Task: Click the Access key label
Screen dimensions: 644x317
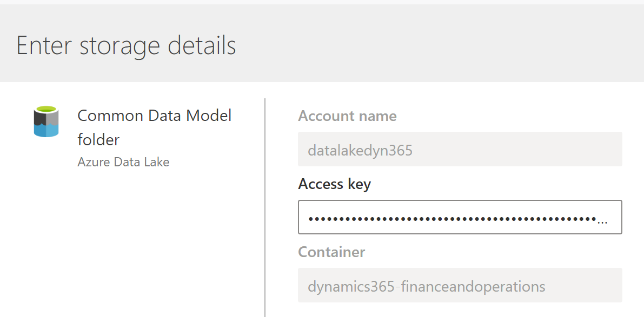Action: tap(335, 184)
